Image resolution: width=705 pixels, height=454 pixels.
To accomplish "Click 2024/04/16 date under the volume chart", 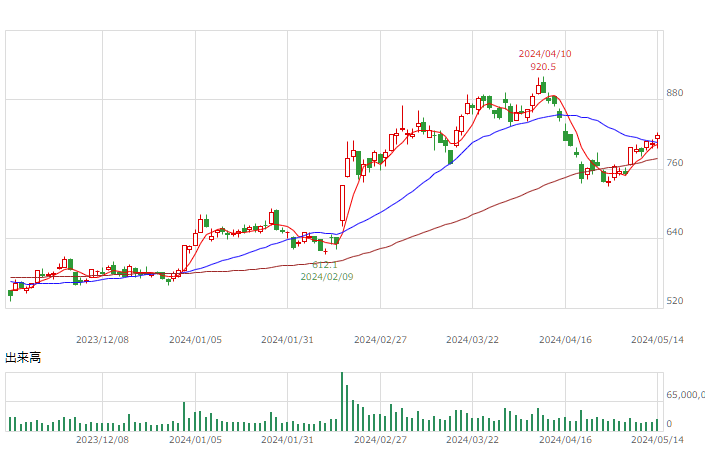I will [565, 440].
